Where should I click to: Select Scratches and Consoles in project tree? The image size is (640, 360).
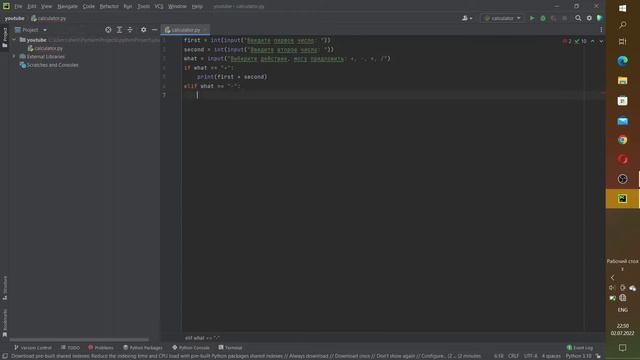[x=49, y=65]
